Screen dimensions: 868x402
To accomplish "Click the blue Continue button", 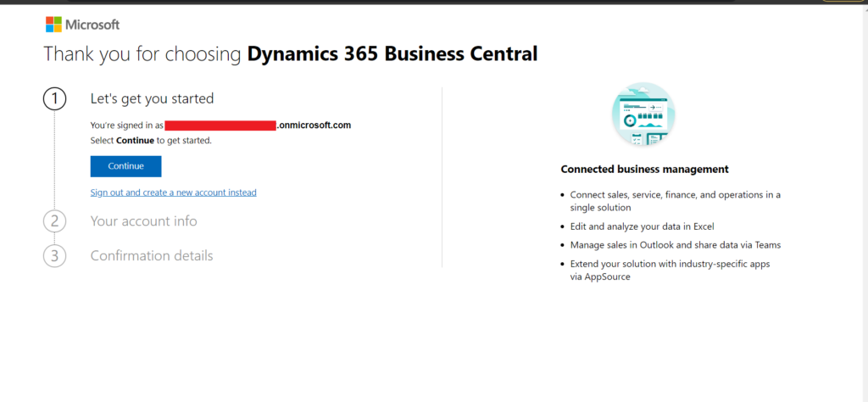I will tap(125, 166).
